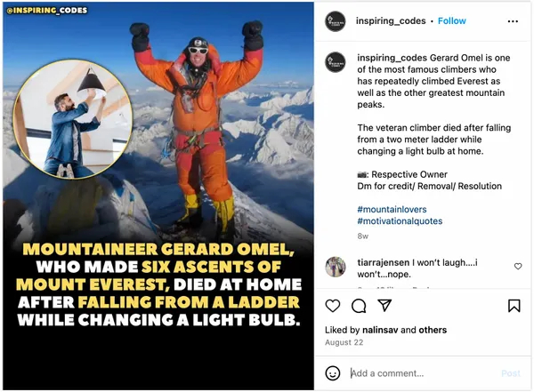The image size is (534, 392).
Task: Click the caption's inspiring_codes avatar
Action: pyautogui.click(x=335, y=62)
